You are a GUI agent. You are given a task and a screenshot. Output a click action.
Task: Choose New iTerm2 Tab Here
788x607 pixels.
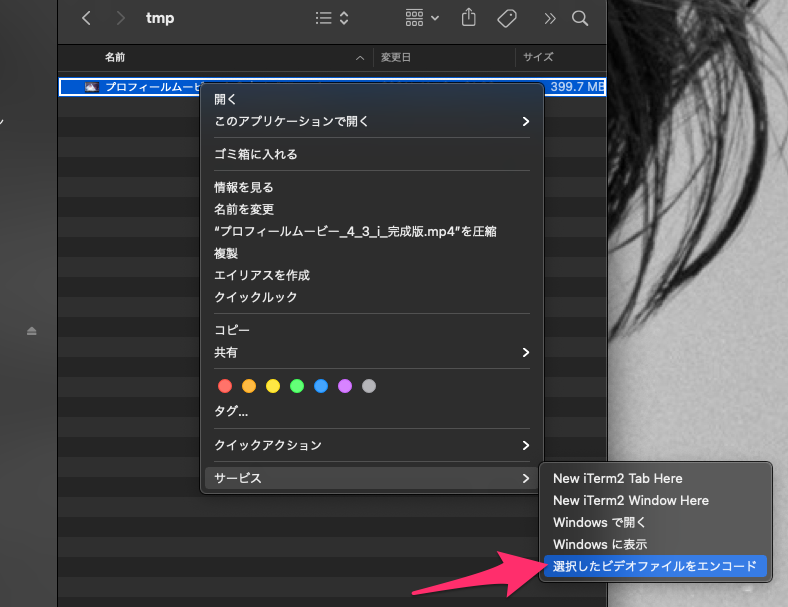pos(655,478)
